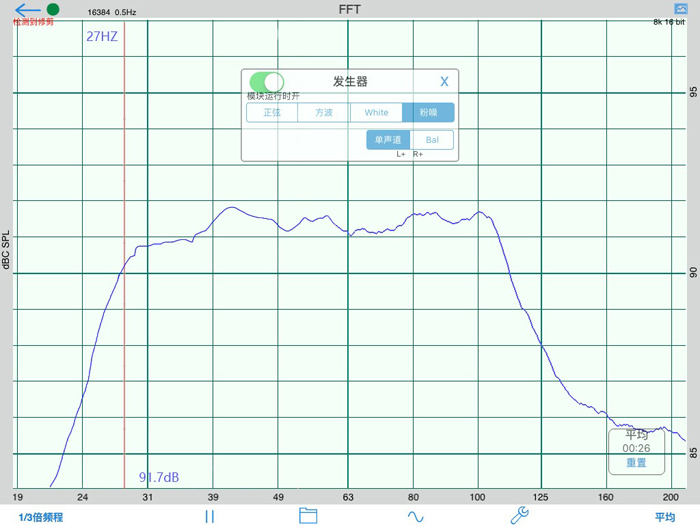
Task: Open 1/3倍频程 octave resolution selector
Action: coord(41,517)
